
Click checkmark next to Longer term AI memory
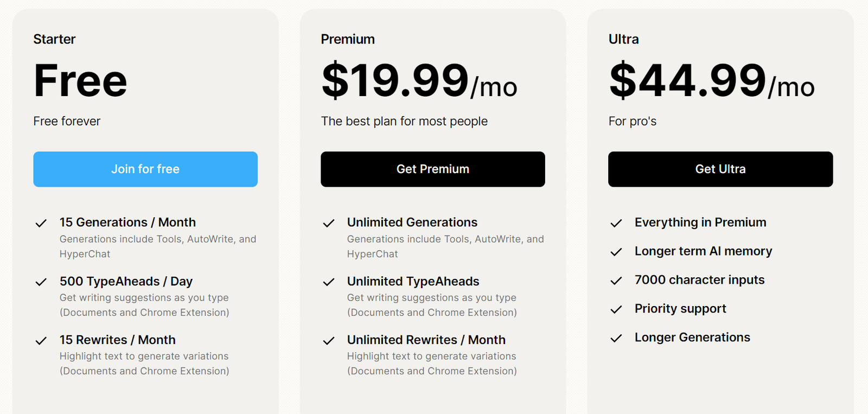click(x=616, y=252)
